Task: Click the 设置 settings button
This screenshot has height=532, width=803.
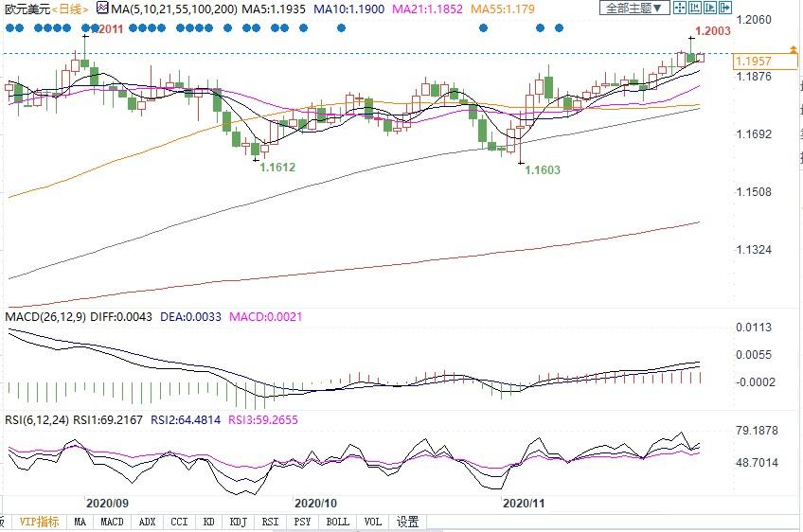Action: (407, 522)
